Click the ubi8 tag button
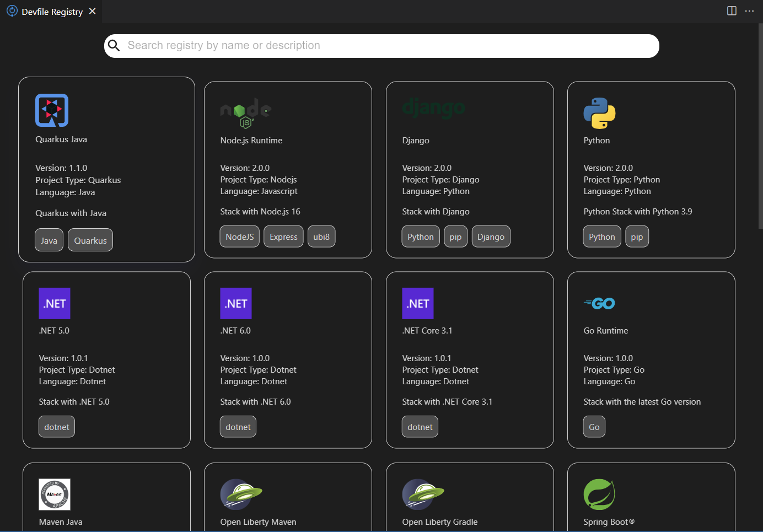 point(321,237)
